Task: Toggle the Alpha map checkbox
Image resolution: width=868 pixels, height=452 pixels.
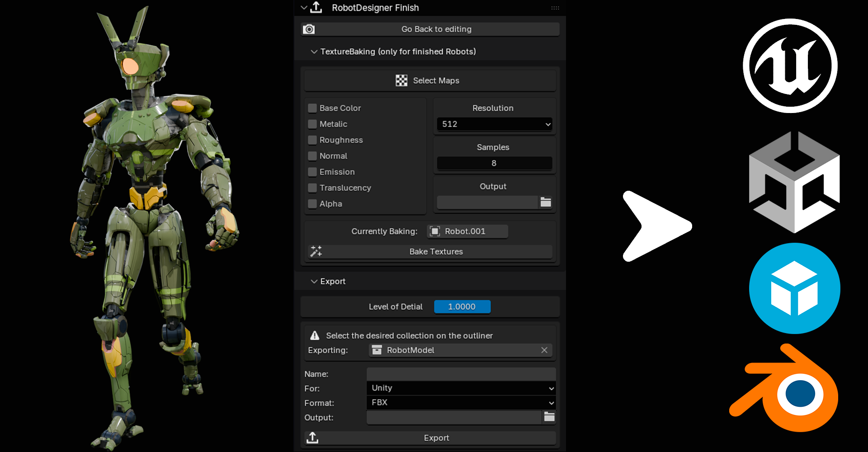Action: tap(312, 204)
